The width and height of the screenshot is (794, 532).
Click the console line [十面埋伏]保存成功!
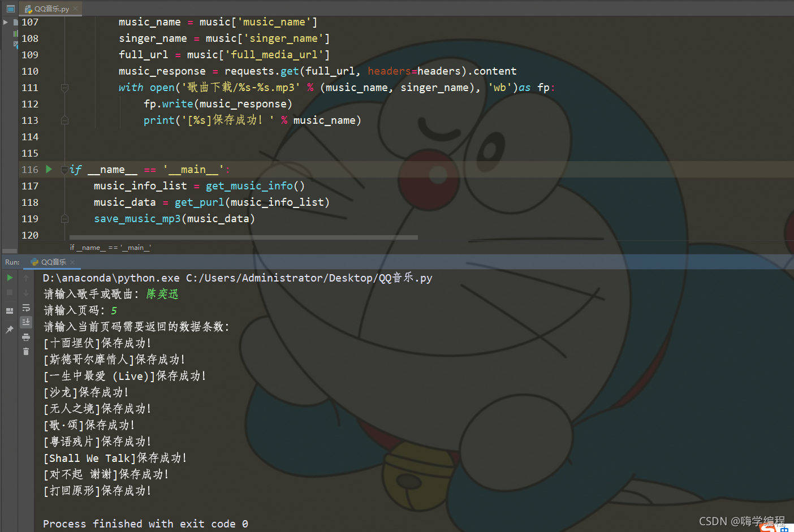click(97, 343)
